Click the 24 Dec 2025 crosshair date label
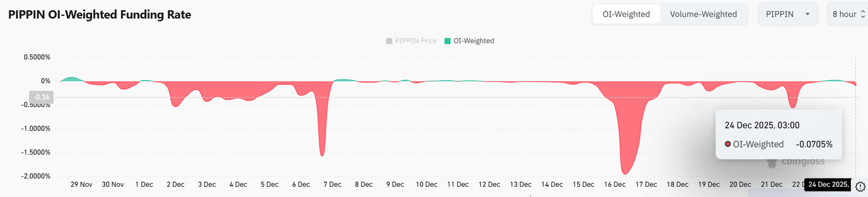 (x=828, y=185)
